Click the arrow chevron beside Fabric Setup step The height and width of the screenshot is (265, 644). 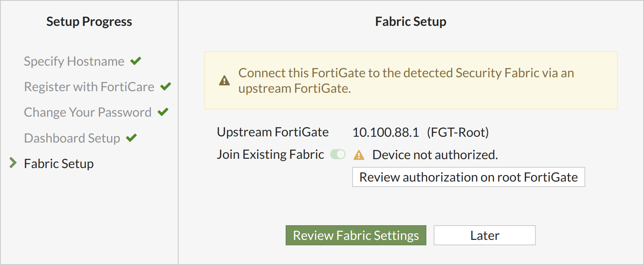point(13,163)
